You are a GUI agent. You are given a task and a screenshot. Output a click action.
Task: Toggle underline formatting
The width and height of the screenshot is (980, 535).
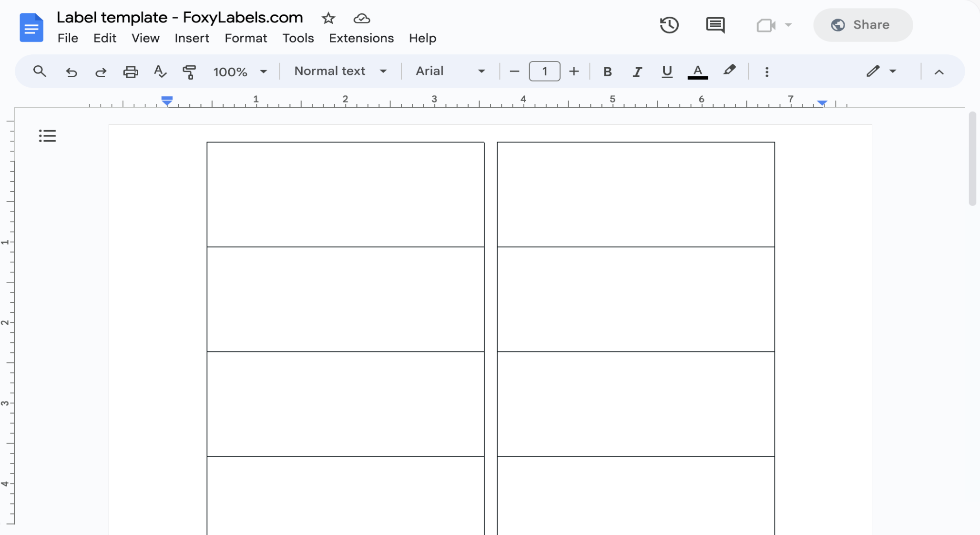pyautogui.click(x=666, y=72)
